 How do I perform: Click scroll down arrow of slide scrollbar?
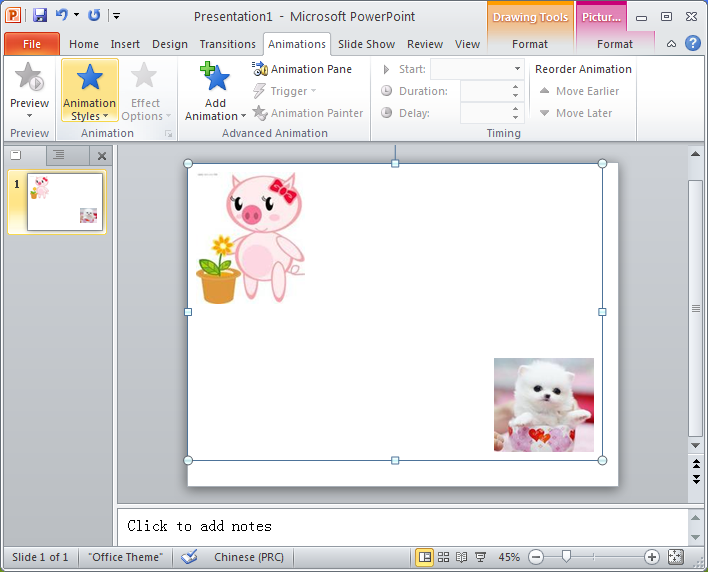point(695,446)
